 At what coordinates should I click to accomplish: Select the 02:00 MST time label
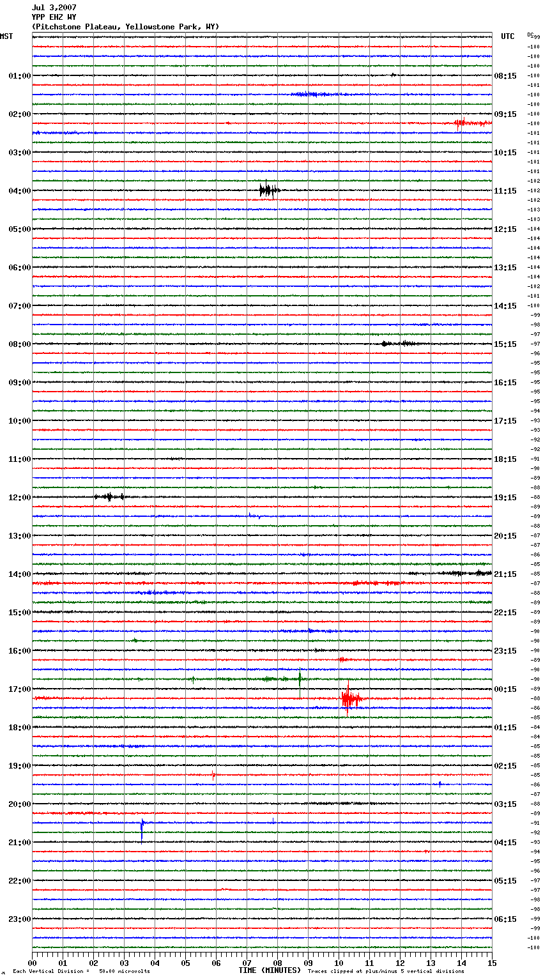(x=20, y=114)
